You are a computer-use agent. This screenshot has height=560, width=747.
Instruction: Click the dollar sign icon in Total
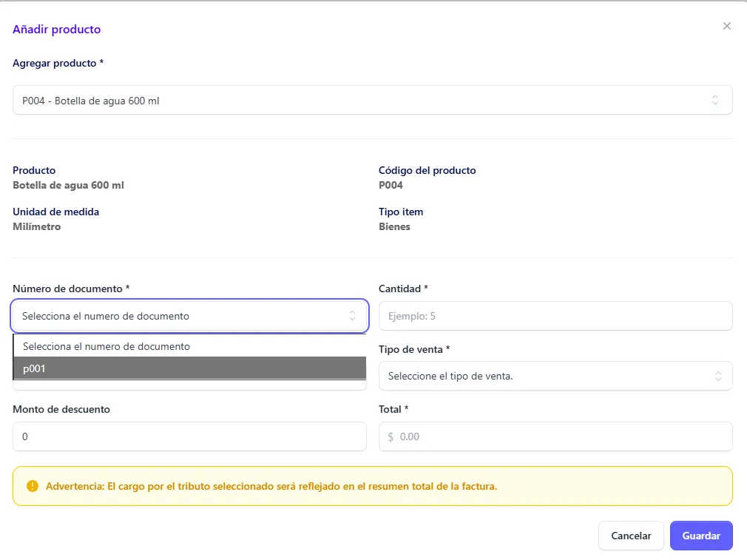(x=391, y=436)
